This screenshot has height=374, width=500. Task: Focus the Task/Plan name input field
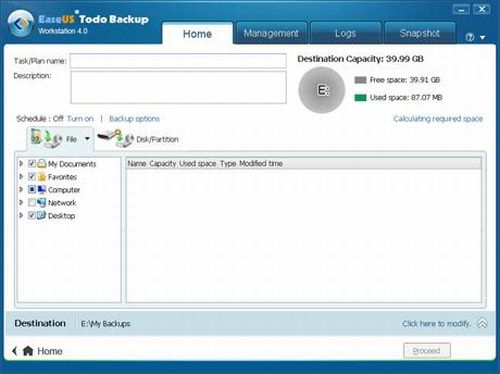[178, 61]
